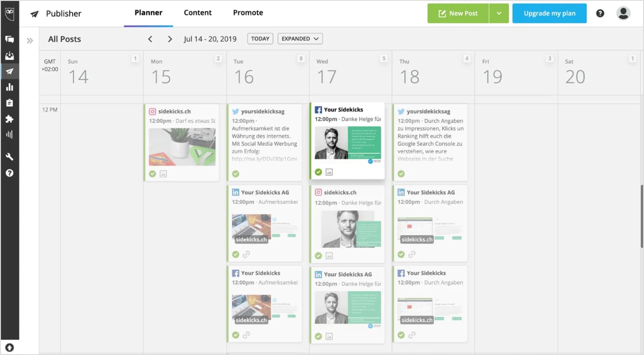644x355 pixels.
Task: Click image icon on Monday sidekicks.ch post
Action: (x=163, y=174)
